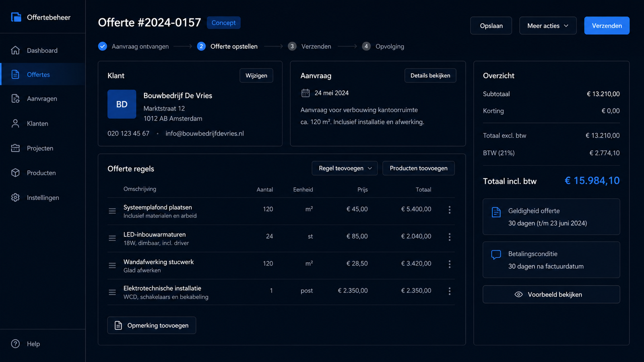Click the Betalingsconditie speech bubble icon
644x362 pixels.
(496, 255)
